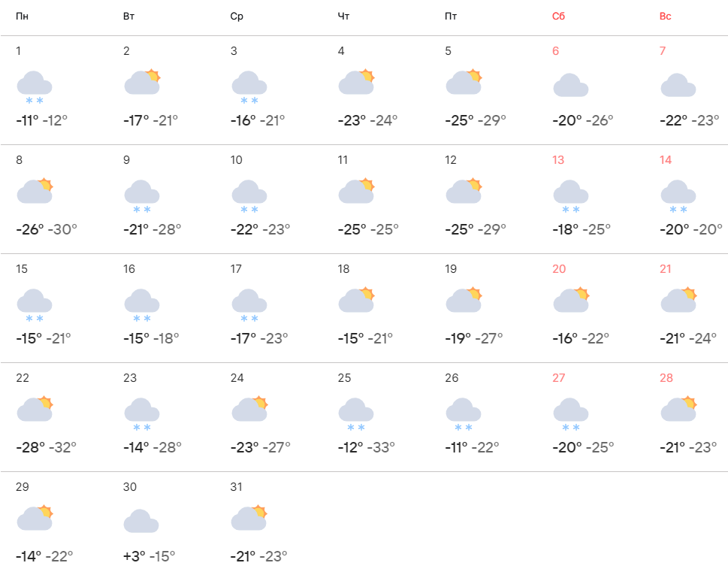This screenshot has height=575, width=728.
Task: Click the -28° -32° temperatures on day 22
Action: pos(46,447)
